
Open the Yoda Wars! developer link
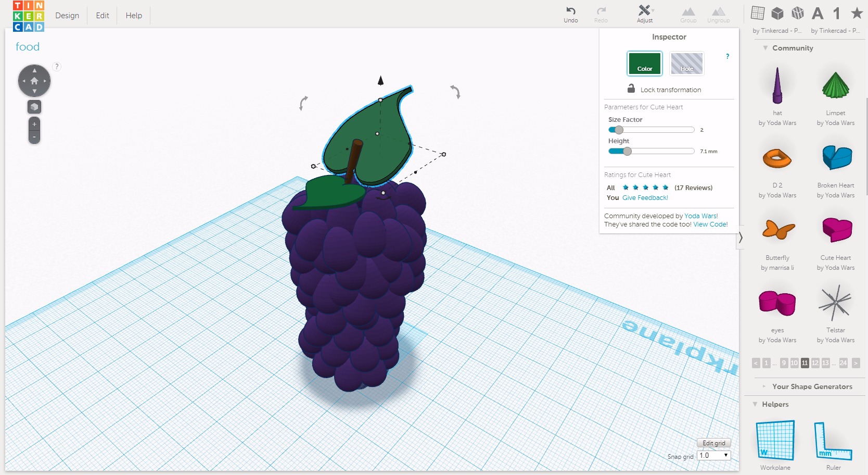(x=701, y=216)
